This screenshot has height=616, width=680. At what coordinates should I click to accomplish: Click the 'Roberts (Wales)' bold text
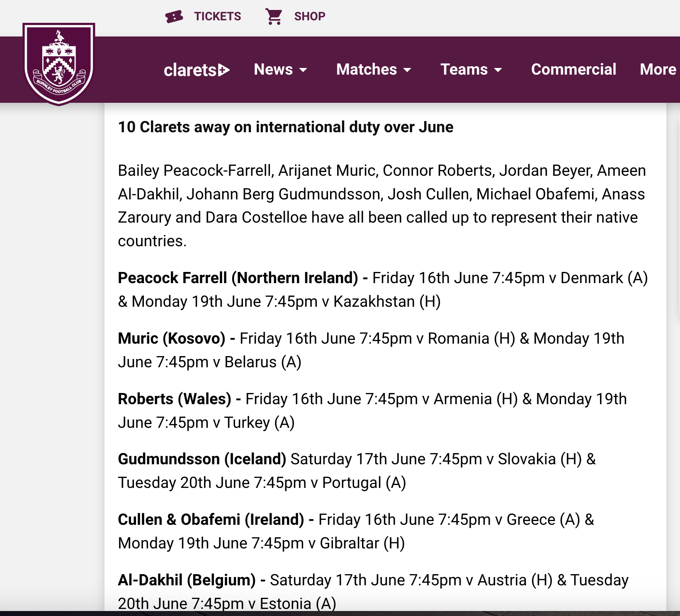(175, 399)
